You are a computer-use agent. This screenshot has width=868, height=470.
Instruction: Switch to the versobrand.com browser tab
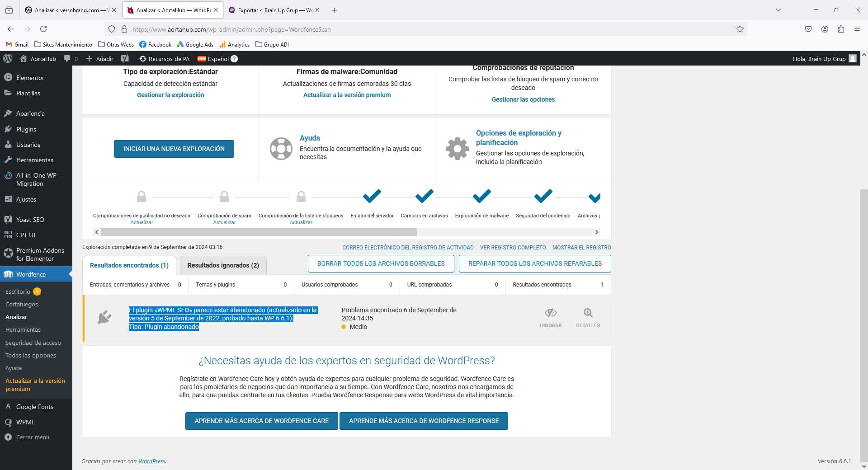(x=71, y=10)
